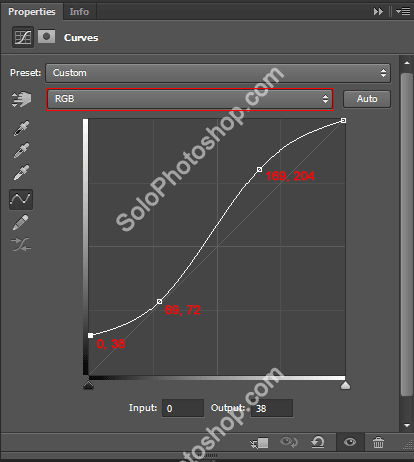414x462 pixels.
Task: Pick the black point eyedropper
Action: click(x=21, y=128)
